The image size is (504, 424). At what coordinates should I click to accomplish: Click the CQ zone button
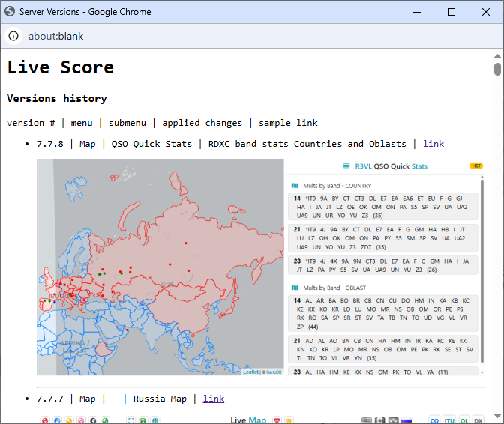coord(434,420)
